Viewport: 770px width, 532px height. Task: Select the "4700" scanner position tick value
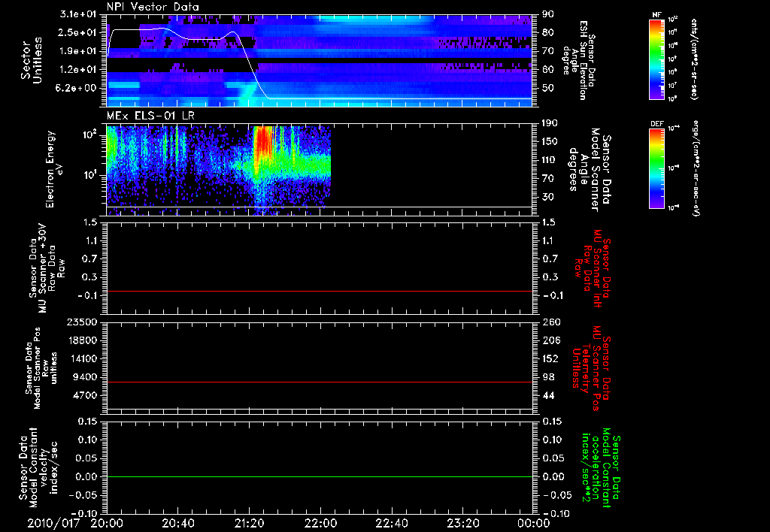(85, 395)
